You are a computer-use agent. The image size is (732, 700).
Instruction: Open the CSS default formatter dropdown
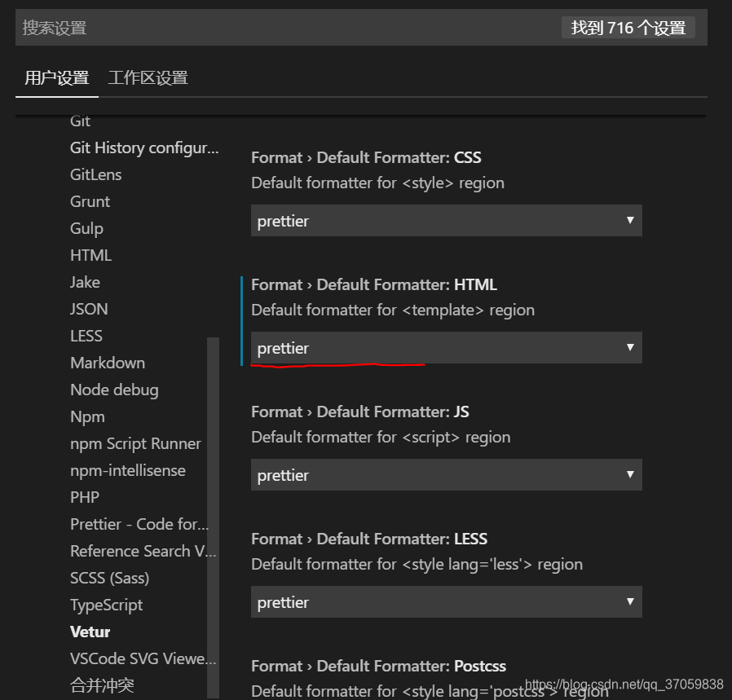(x=447, y=221)
